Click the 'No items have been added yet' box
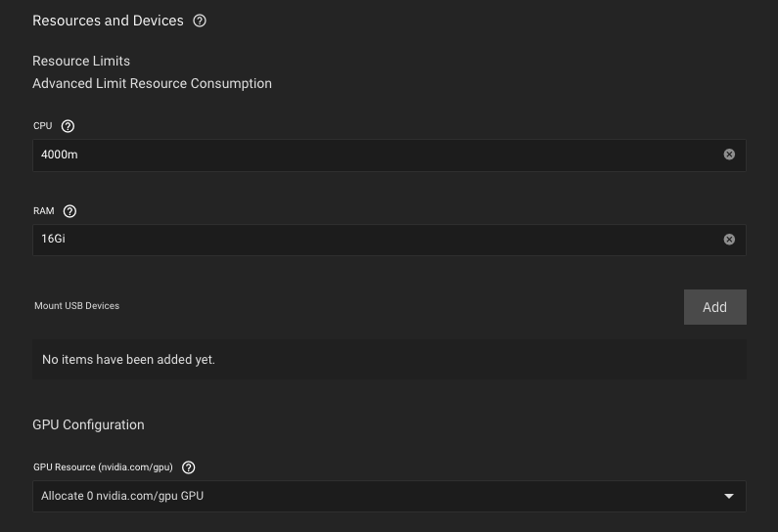778x532 pixels. click(389, 360)
